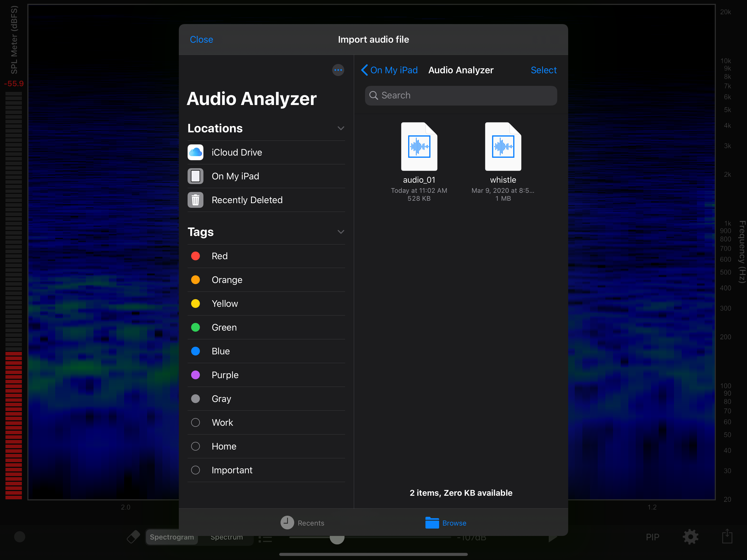Click the more options ellipsis icon

point(338,70)
